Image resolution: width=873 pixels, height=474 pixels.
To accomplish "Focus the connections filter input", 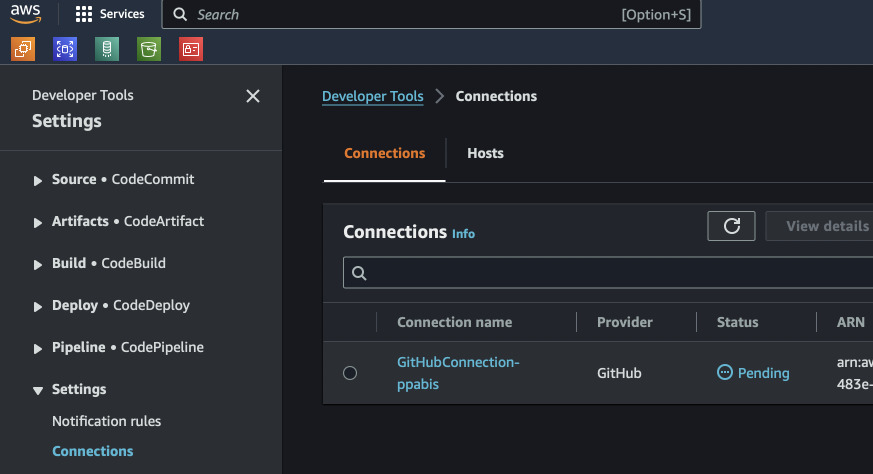I will point(608,272).
